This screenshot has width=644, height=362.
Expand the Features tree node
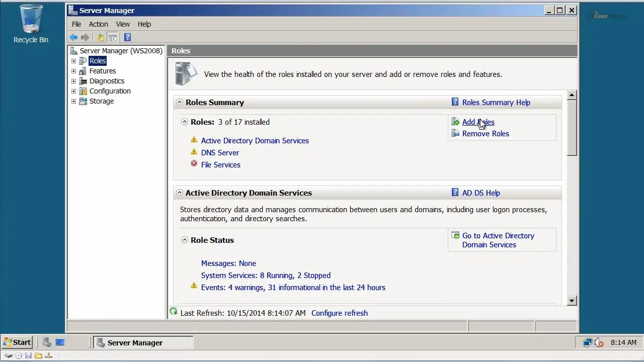[73, 71]
